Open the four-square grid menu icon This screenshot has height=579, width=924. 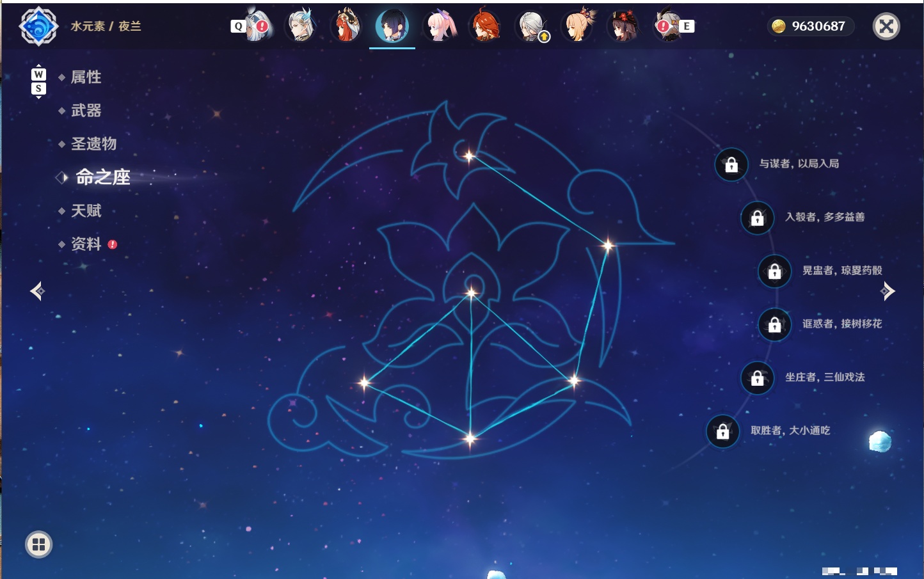coord(38,544)
